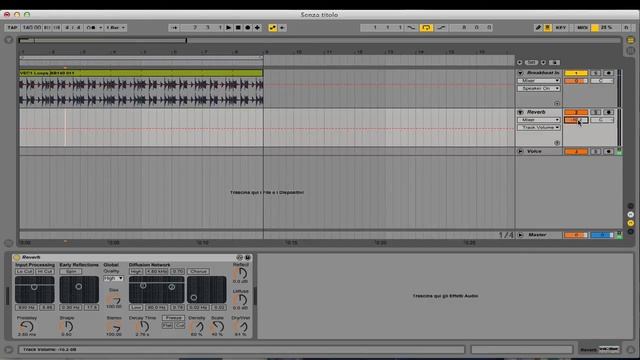The width and height of the screenshot is (640, 360).
Task: Click the Reverb device hot-swap icon
Action: point(240,258)
